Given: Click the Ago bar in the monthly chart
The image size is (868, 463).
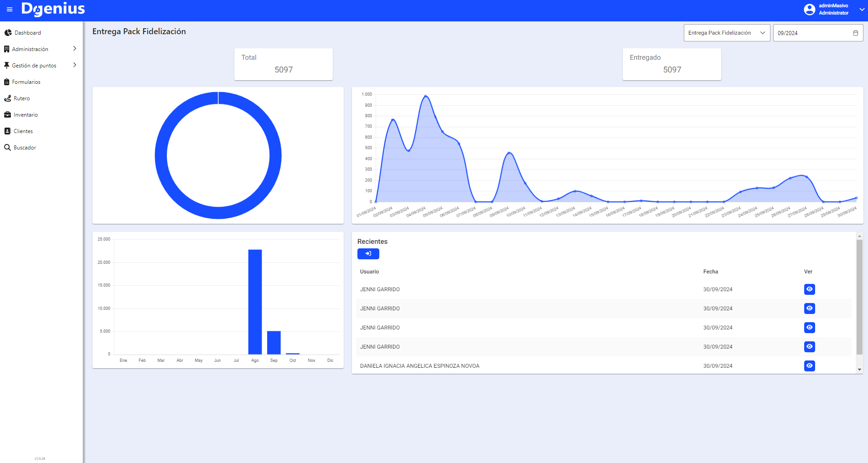Looking at the screenshot, I should 255,302.
